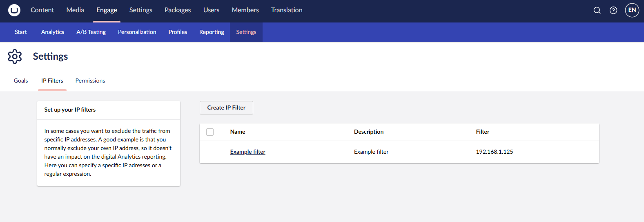
Task: Open the Members section
Action: (x=245, y=10)
